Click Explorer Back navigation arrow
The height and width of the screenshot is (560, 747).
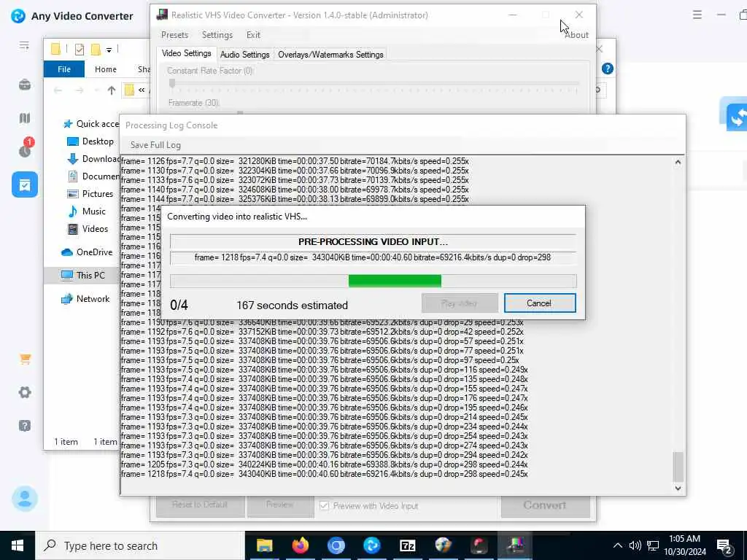point(58,90)
